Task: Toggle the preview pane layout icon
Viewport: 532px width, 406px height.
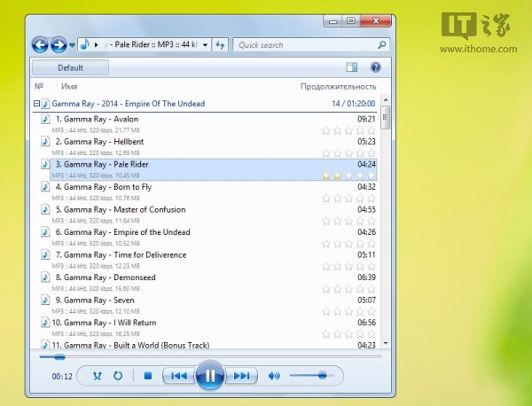Action: (352, 67)
